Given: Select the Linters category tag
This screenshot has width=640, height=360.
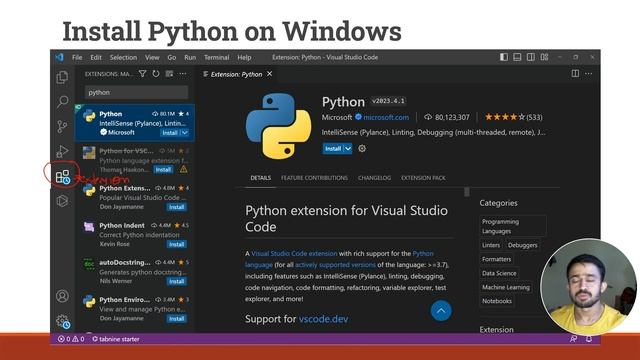Looking at the screenshot, I should [x=491, y=245].
